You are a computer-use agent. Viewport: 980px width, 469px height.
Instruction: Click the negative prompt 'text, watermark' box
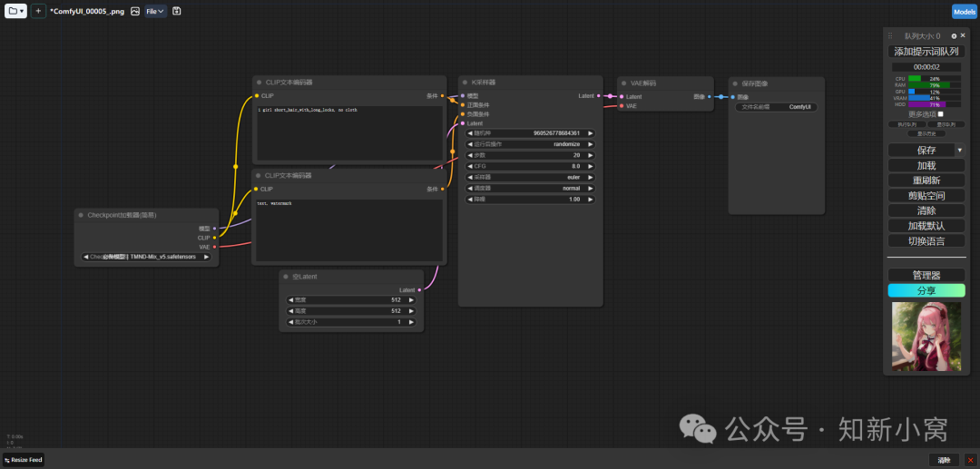coord(349,230)
